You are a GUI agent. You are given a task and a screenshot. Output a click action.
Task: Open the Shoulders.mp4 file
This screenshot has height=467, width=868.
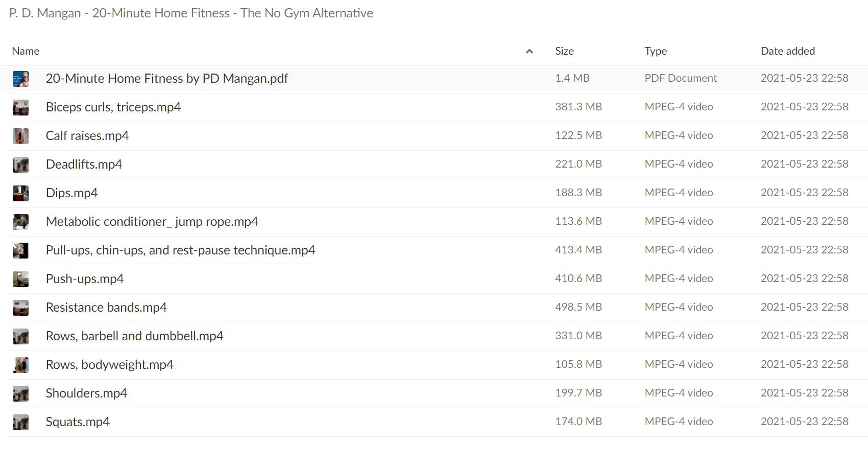coord(86,393)
